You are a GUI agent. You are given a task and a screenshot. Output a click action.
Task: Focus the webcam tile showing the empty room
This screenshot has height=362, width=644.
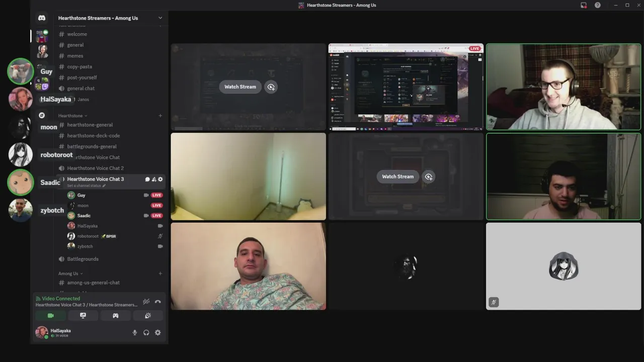click(248, 176)
